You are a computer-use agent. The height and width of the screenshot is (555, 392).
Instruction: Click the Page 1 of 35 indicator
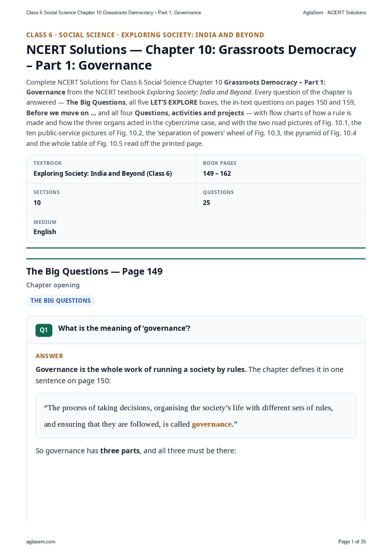pyautogui.click(x=352, y=542)
